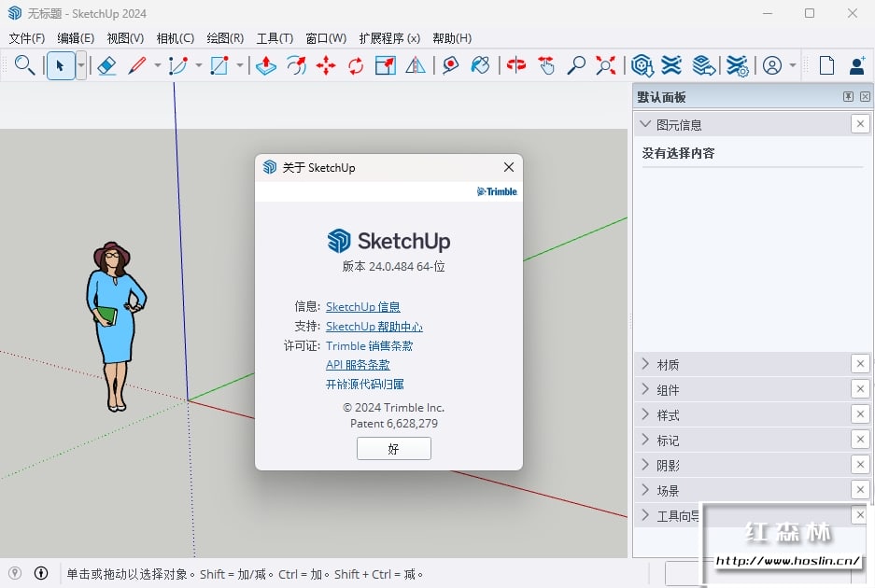Close the 图元信息 section with its X
Viewport: 875px width, 588px height.
[x=860, y=124]
